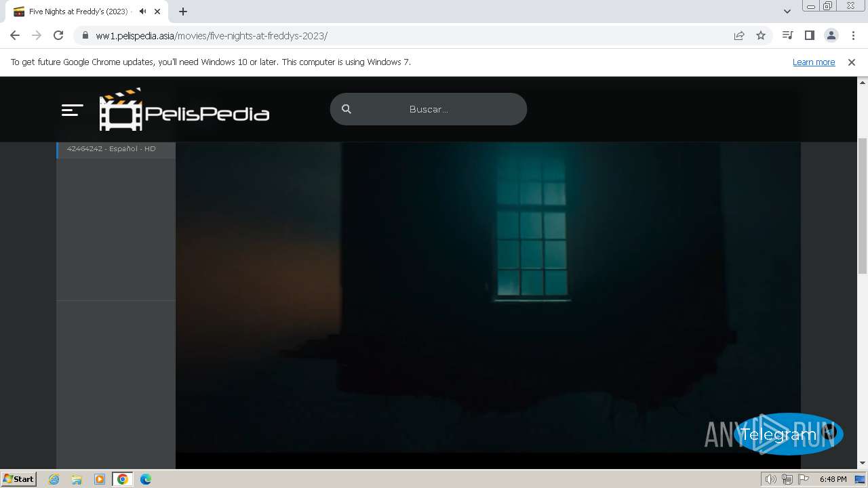Screen dimensions: 868x488
Task: Open the Telegram button
Action: coord(788,434)
